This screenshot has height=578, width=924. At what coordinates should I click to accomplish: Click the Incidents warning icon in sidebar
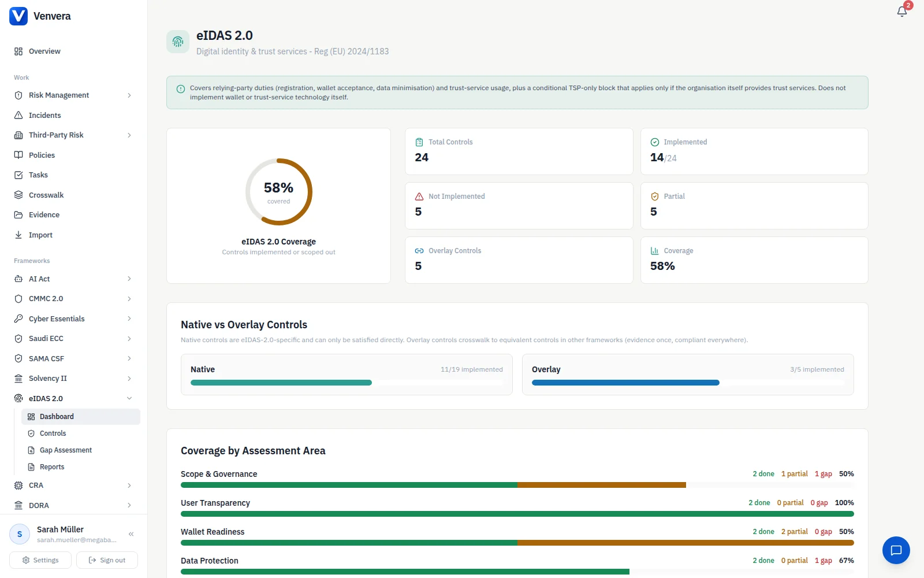coord(18,115)
